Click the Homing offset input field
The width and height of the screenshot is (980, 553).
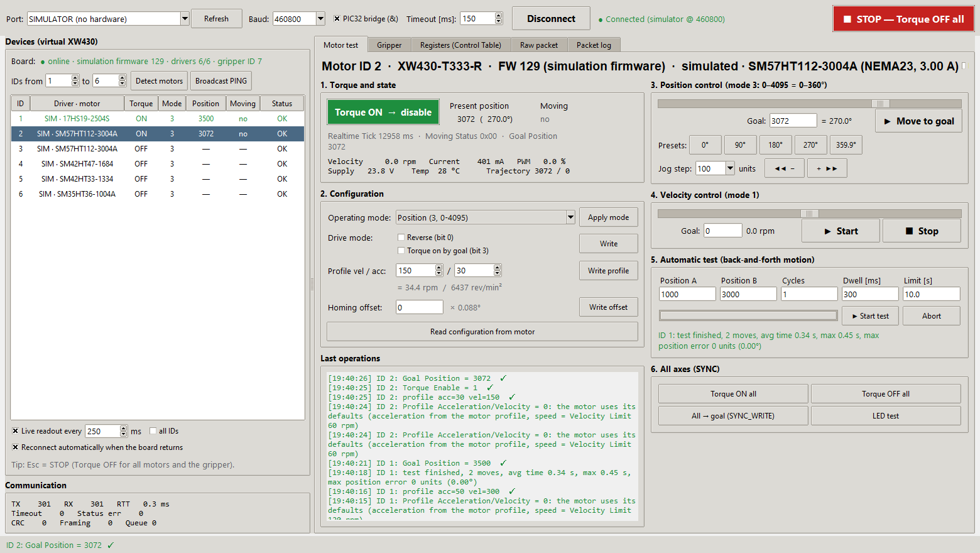[420, 307]
